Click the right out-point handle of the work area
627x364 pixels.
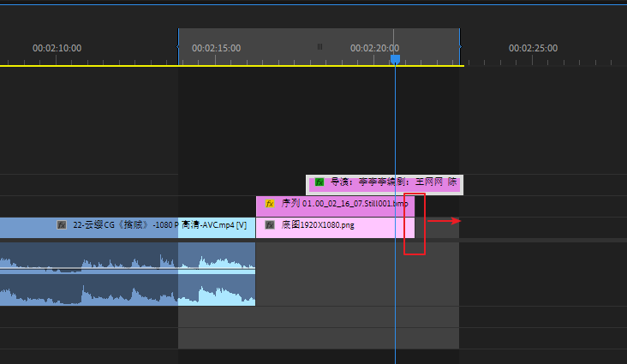point(459,48)
